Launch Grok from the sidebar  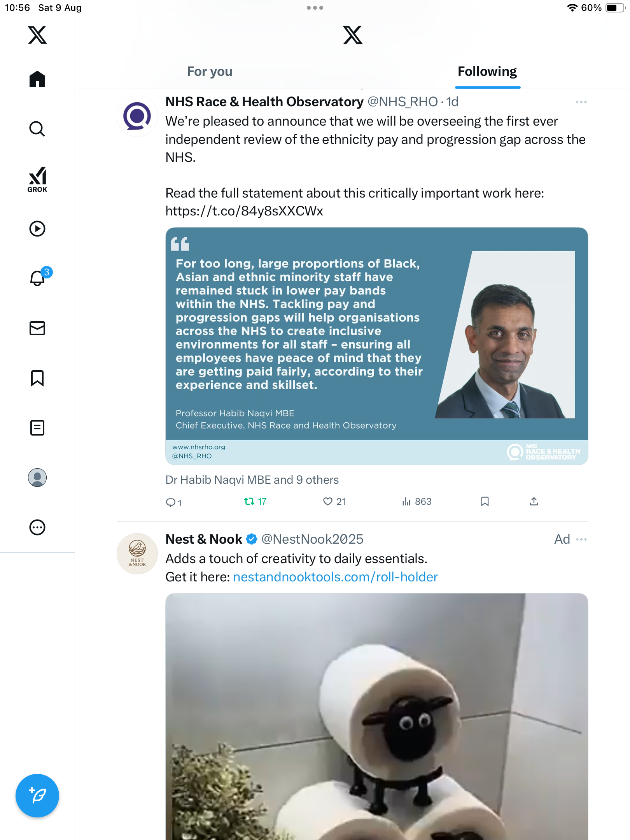point(37,179)
